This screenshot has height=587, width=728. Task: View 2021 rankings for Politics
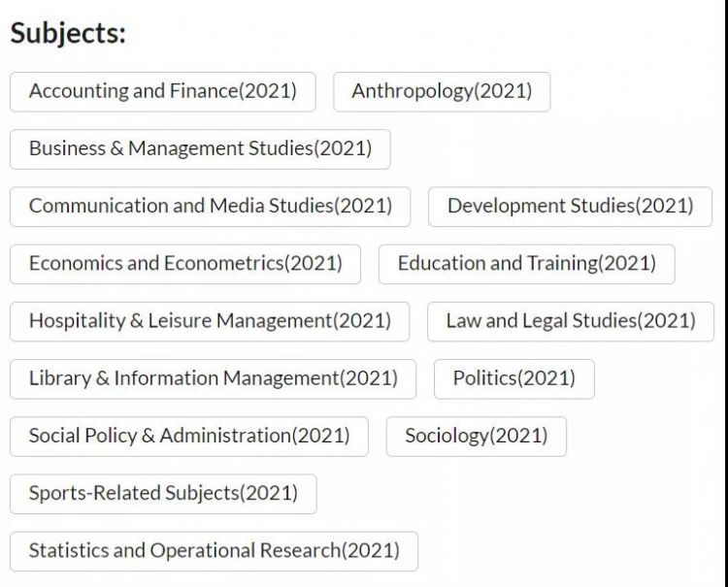(513, 377)
